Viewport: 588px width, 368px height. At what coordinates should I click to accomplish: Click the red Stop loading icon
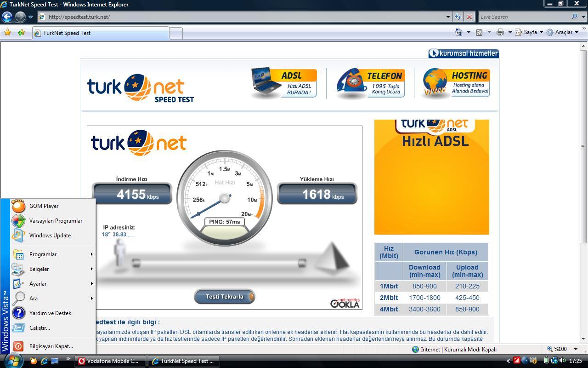[x=469, y=17]
